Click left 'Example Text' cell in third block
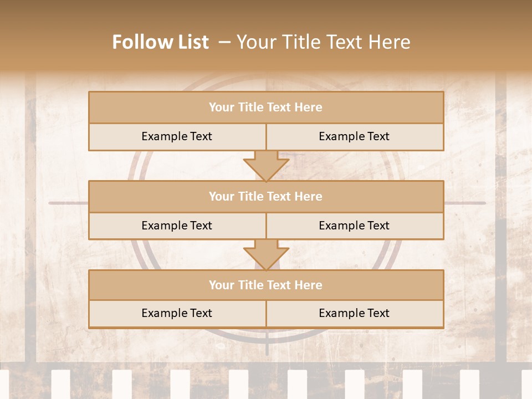Viewport: 532px width, 399px height. 177,314
